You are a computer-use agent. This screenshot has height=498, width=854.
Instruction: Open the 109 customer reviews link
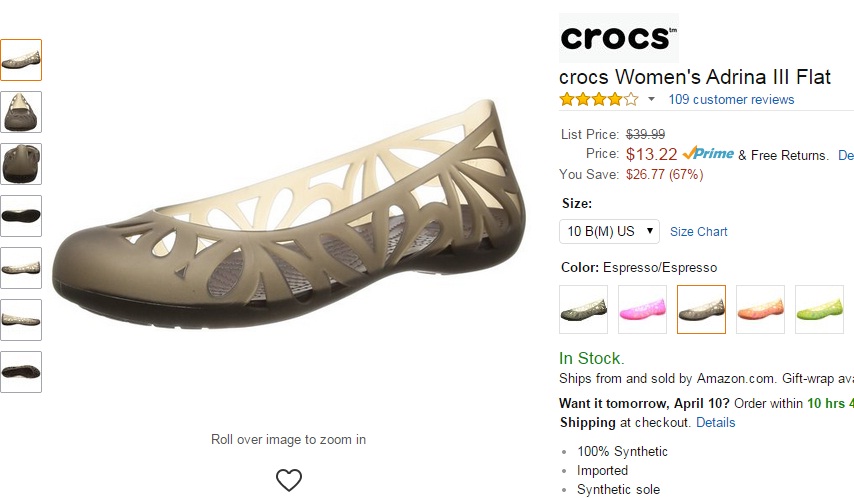[x=731, y=99]
